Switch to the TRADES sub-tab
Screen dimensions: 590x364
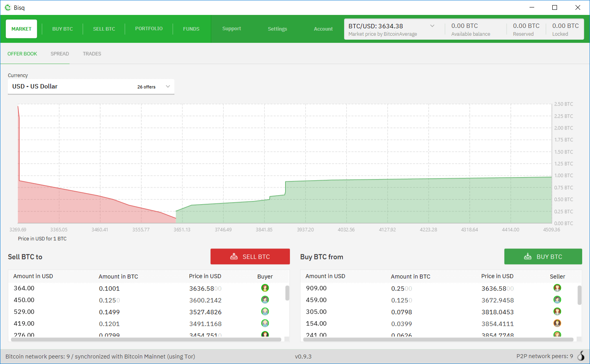click(92, 54)
